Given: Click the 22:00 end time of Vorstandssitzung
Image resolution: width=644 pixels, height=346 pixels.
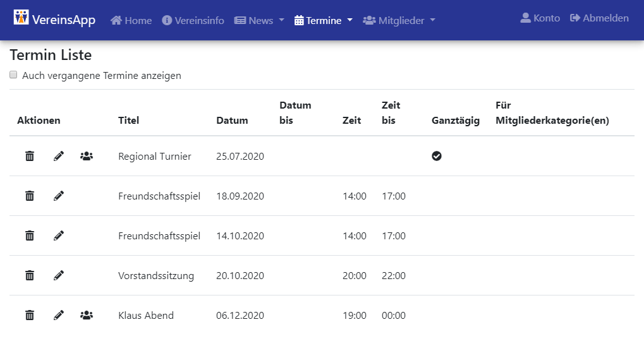Looking at the screenshot, I should coord(394,276).
